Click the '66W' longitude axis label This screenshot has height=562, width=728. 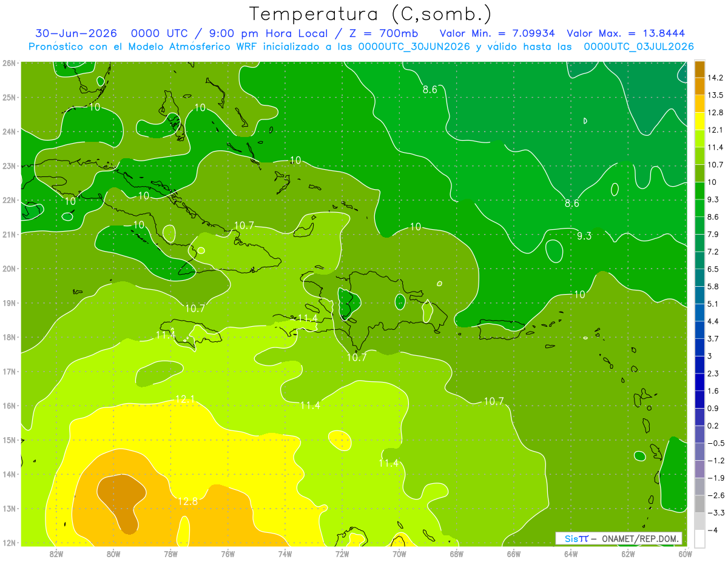[x=514, y=554]
